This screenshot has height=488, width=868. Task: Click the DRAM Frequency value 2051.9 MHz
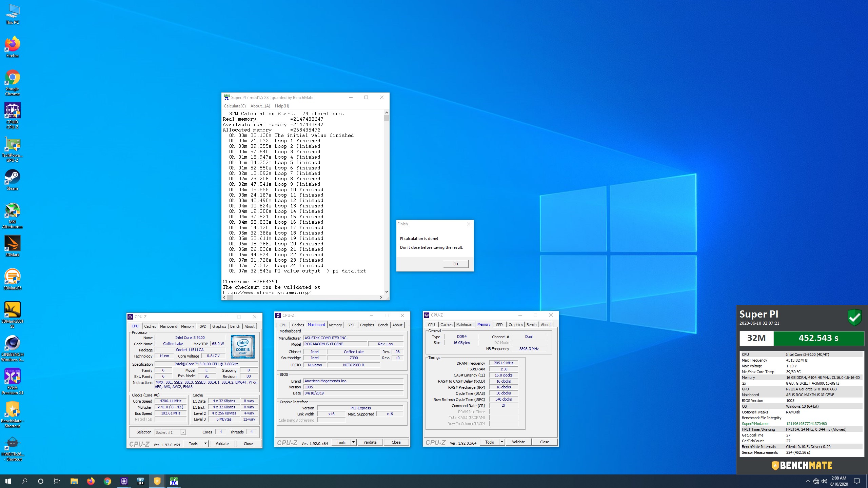coord(504,363)
